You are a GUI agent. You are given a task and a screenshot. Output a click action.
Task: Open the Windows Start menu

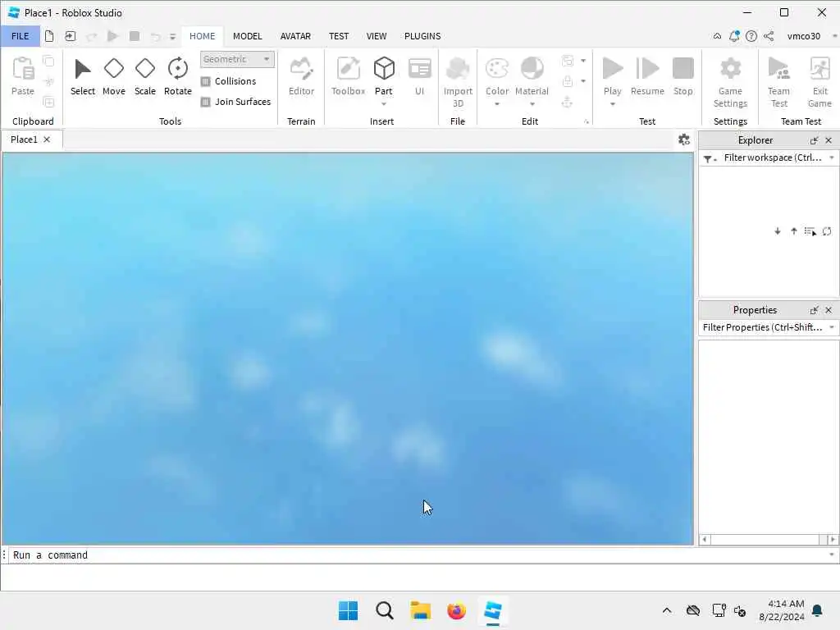coord(348,610)
